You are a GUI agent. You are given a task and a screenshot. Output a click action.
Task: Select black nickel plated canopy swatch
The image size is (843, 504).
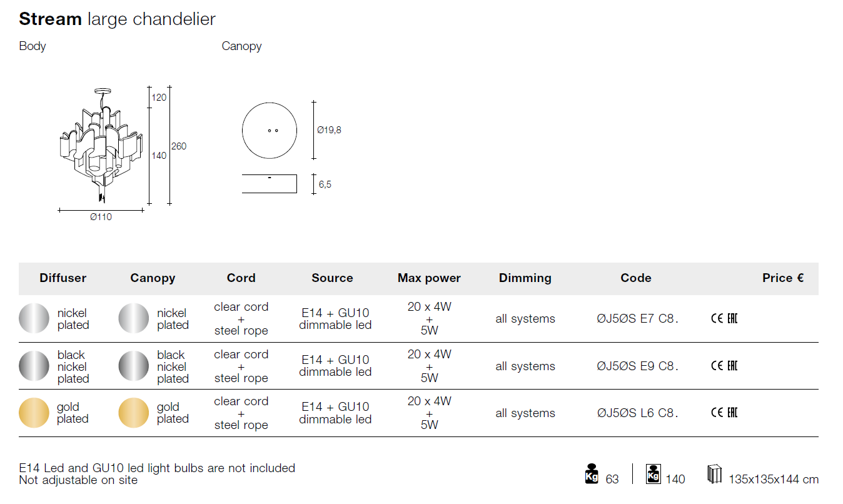coord(133,366)
